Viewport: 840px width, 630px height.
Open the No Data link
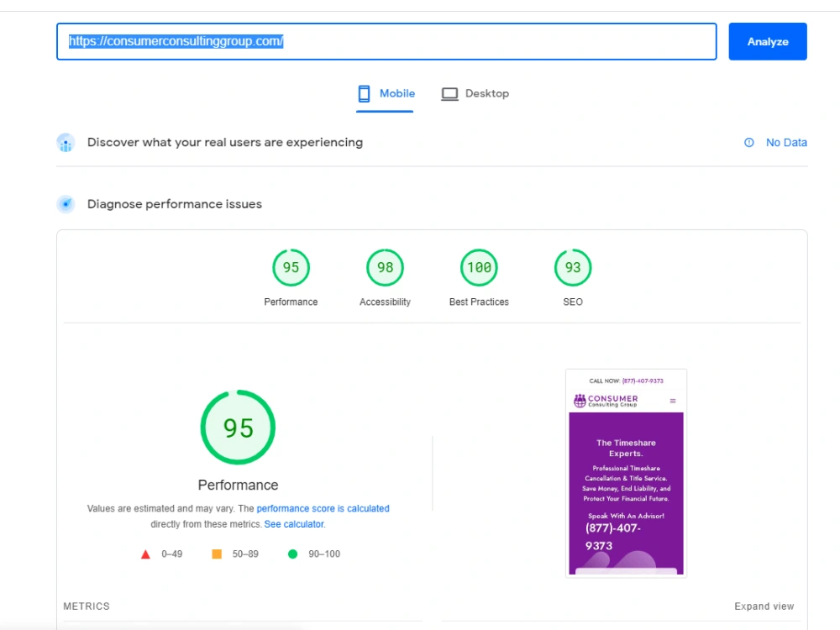788,142
